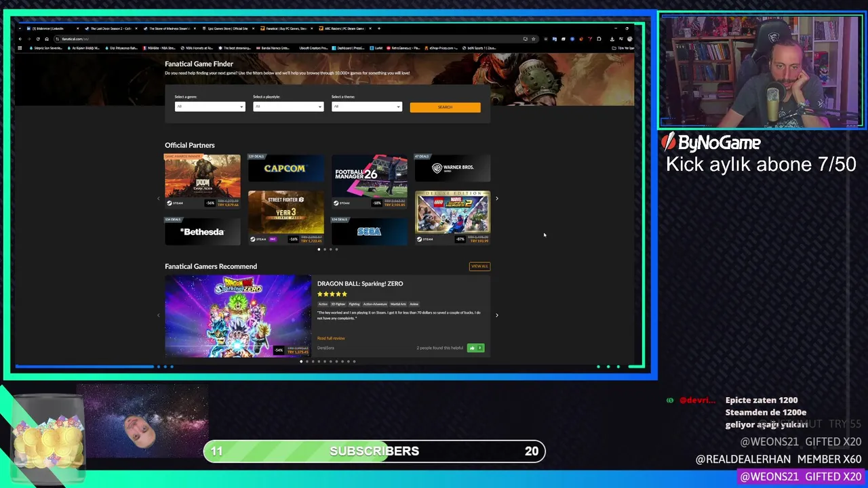This screenshot has height=488, width=868.
Task: Click the Action tag on the review
Action: 323,304
